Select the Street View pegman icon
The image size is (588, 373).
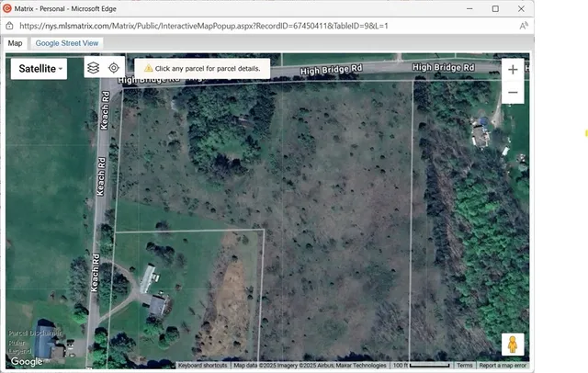[513, 345]
